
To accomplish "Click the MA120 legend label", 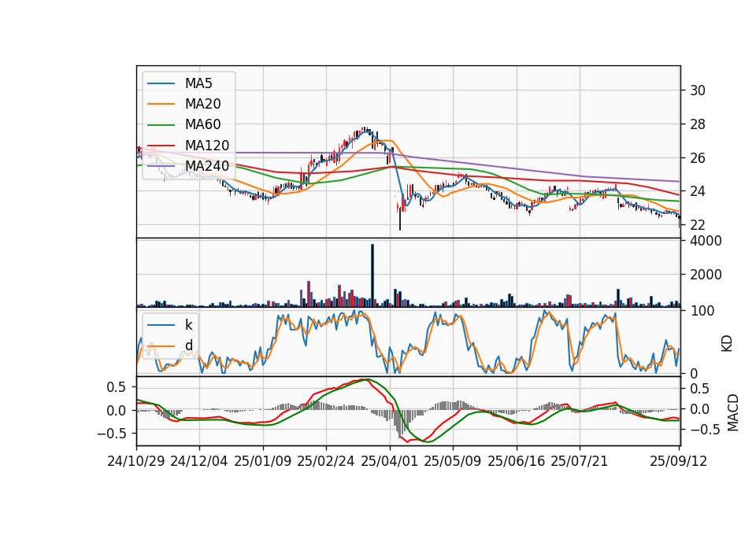I will pos(207,146).
